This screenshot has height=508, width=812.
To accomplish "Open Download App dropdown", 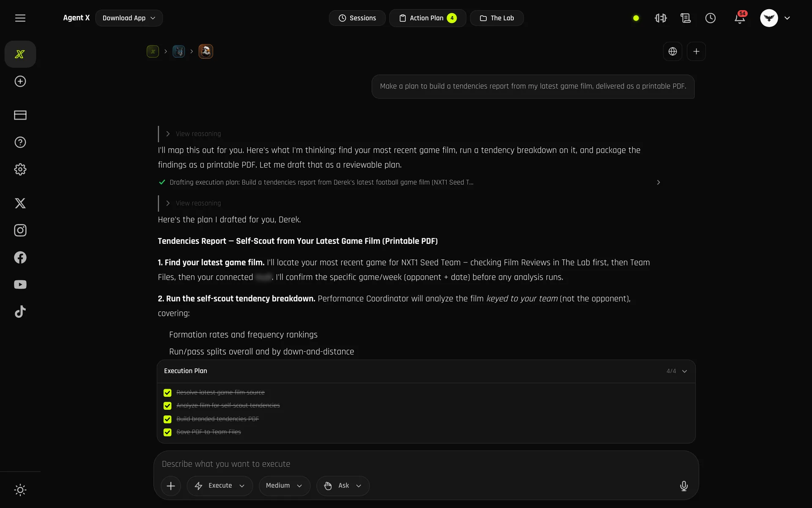I will (x=129, y=18).
